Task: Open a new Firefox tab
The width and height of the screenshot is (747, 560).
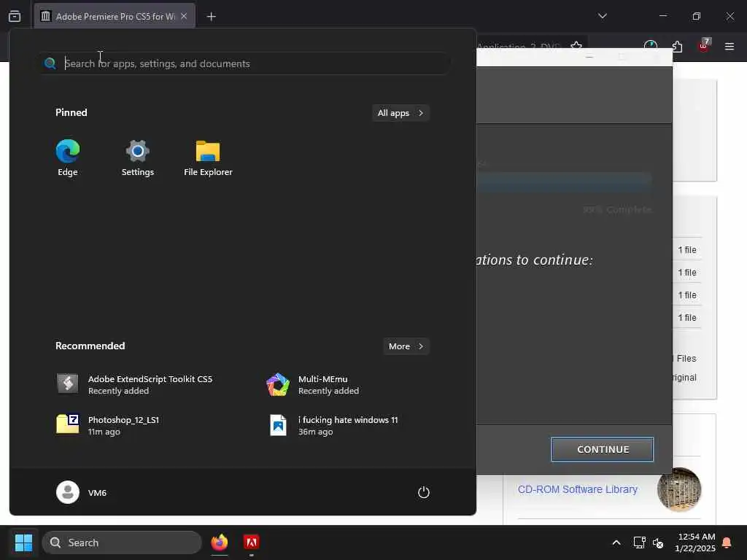Action: pyautogui.click(x=211, y=17)
